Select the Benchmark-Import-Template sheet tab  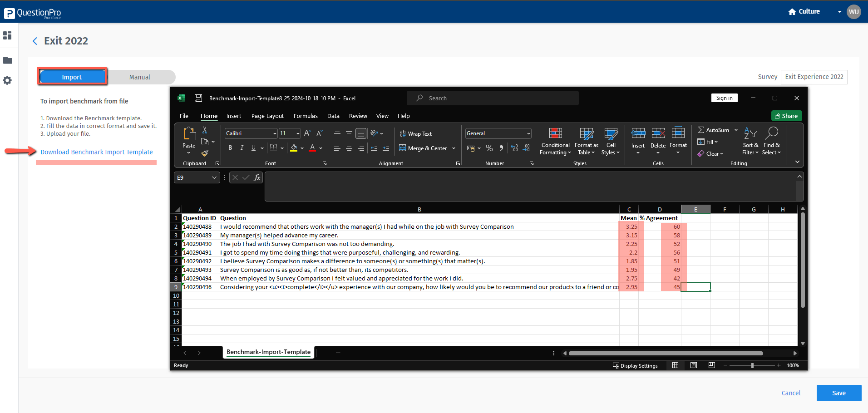(268, 352)
